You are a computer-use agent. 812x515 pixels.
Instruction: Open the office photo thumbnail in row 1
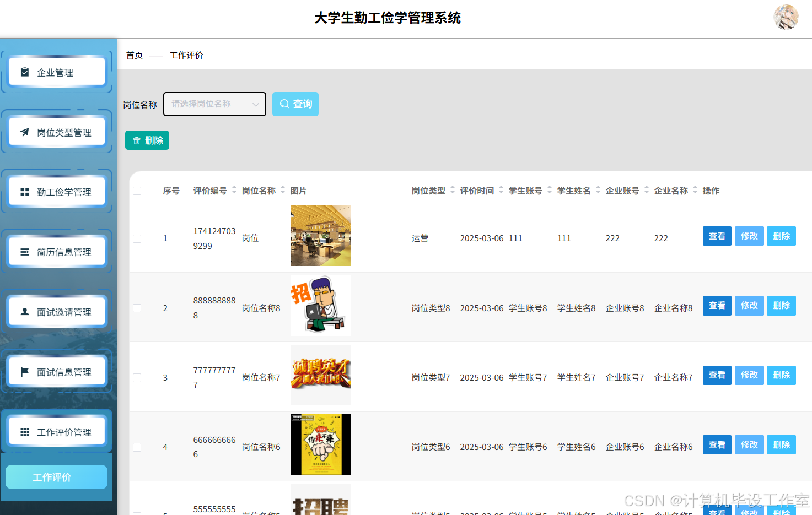pyautogui.click(x=321, y=236)
